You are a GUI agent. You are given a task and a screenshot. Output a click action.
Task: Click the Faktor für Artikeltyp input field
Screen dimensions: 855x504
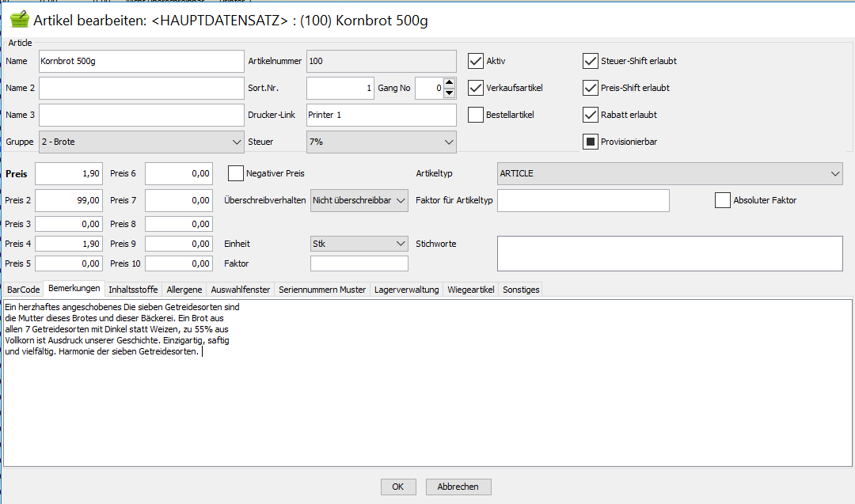[x=583, y=200]
